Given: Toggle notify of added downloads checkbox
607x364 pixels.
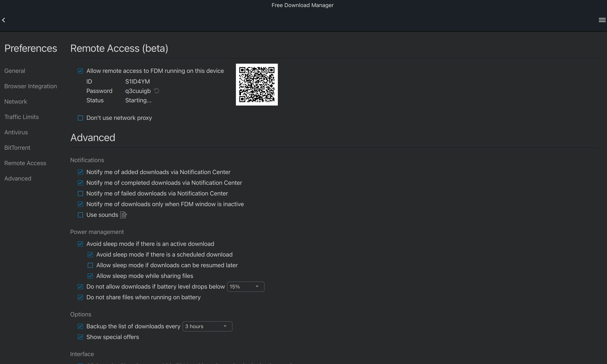Looking at the screenshot, I should pyautogui.click(x=80, y=172).
